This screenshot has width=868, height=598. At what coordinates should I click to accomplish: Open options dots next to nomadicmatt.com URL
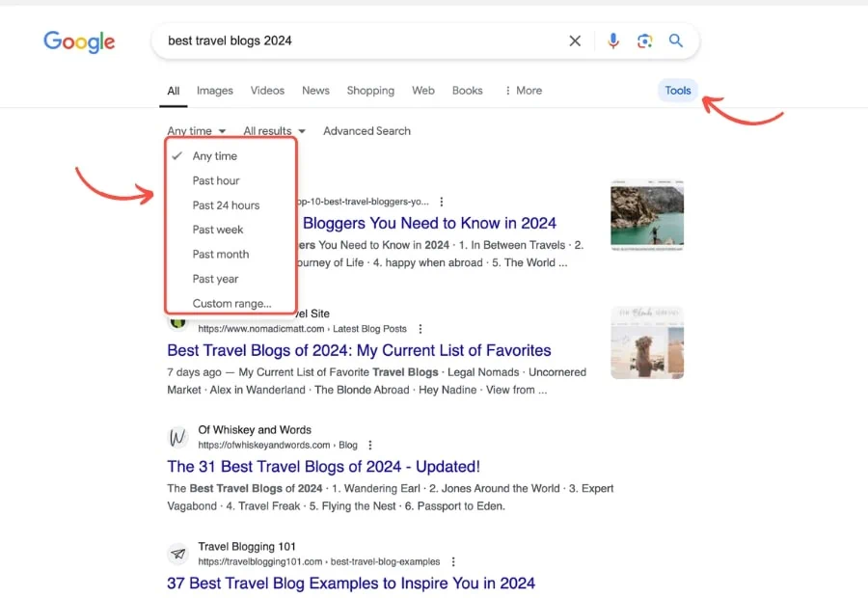click(x=420, y=329)
